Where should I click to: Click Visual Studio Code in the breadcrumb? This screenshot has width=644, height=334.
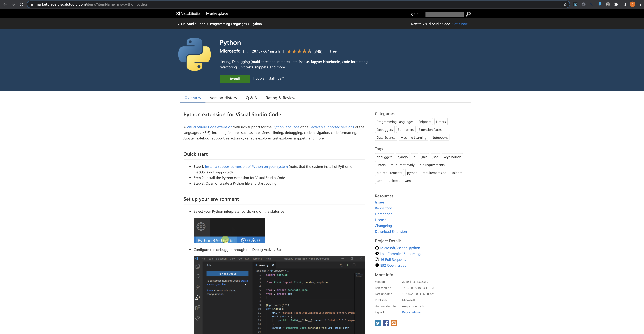pyautogui.click(x=191, y=24)
